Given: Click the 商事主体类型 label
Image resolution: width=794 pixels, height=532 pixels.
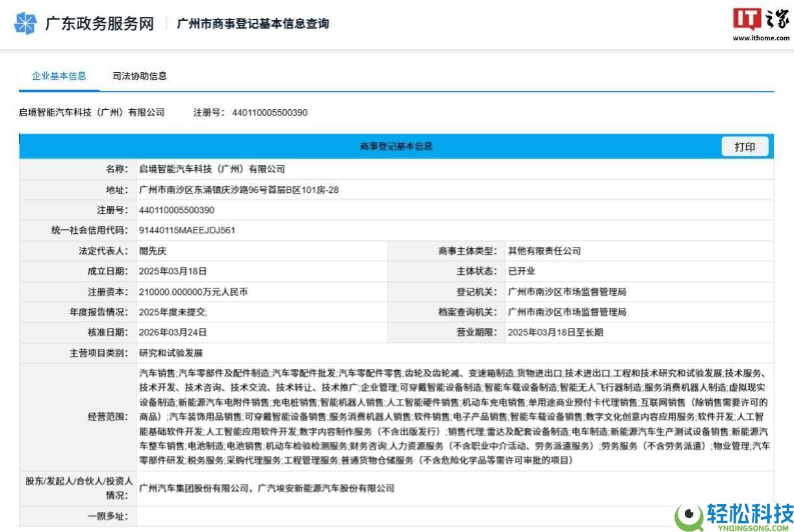Looking at the screenshot, I should pyautogui.click(x=468, y=251).
